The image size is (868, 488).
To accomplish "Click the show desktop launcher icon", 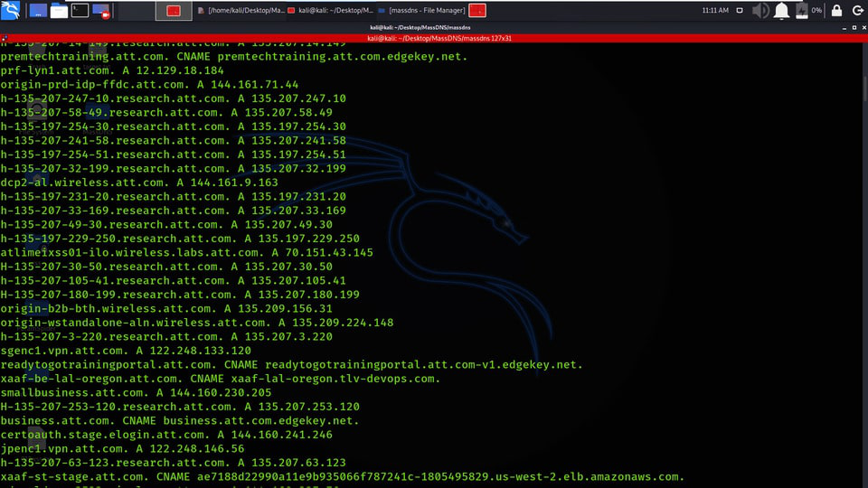I will tap(38, 11).
